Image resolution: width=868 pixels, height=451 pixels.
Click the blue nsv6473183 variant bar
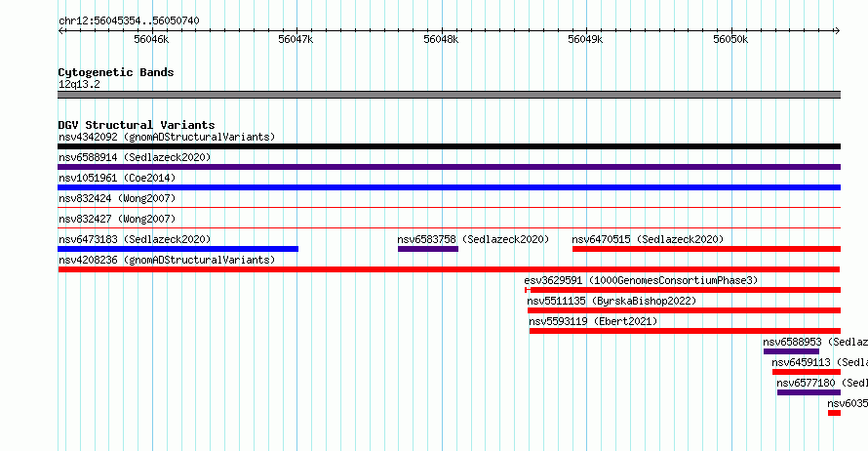(x=178, y=249)
